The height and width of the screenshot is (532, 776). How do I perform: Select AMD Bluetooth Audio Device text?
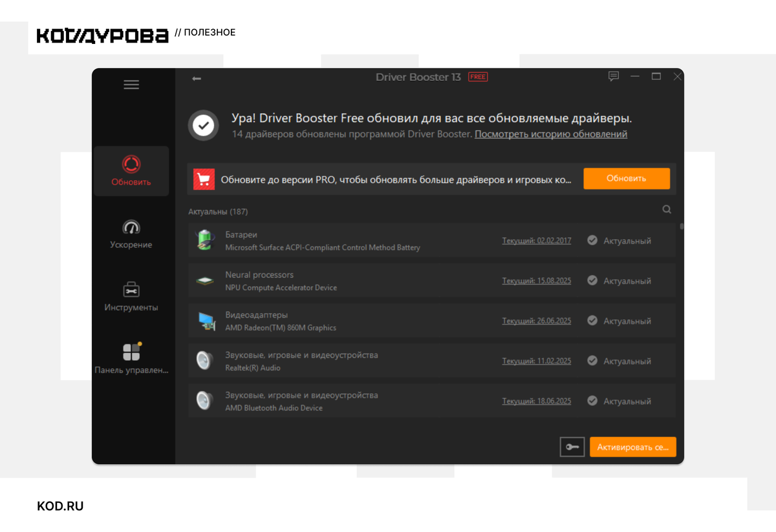coord(274,408)
